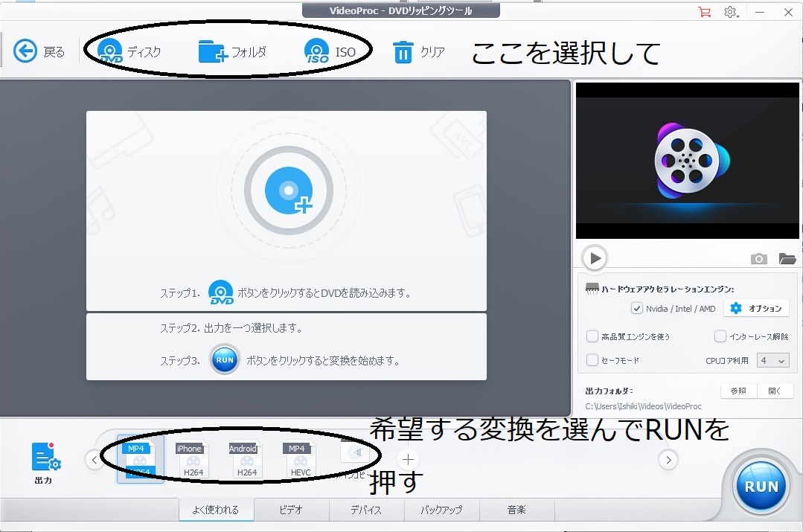Select the Android H264 output profile
This screenshot has height=532, width=803.
tap(246, 459)
